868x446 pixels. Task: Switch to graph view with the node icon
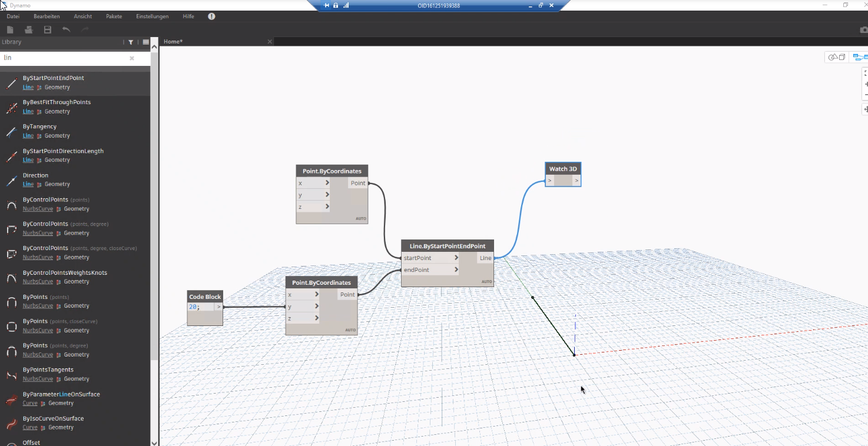point(860,57)
